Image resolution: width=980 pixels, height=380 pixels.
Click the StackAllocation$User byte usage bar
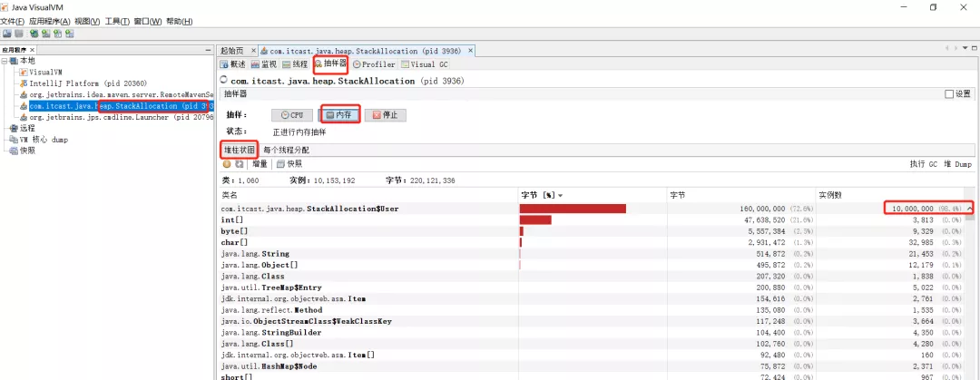coord(573,209)
